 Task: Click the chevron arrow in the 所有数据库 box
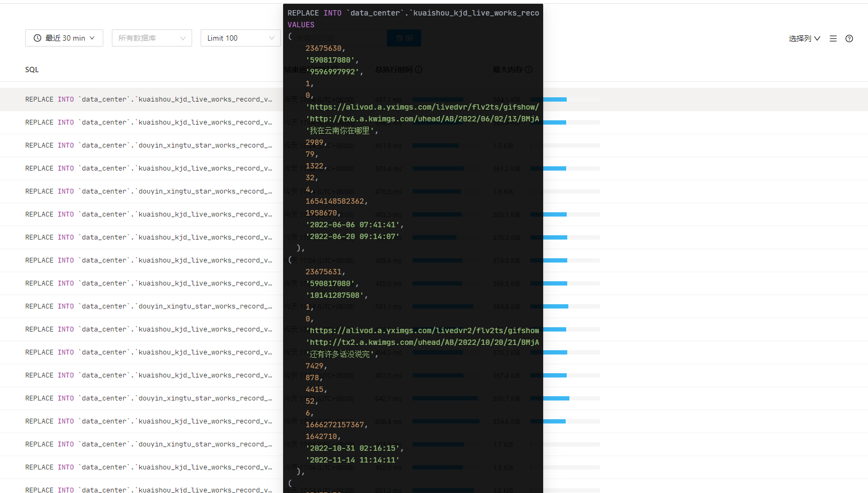click(182, 38)
